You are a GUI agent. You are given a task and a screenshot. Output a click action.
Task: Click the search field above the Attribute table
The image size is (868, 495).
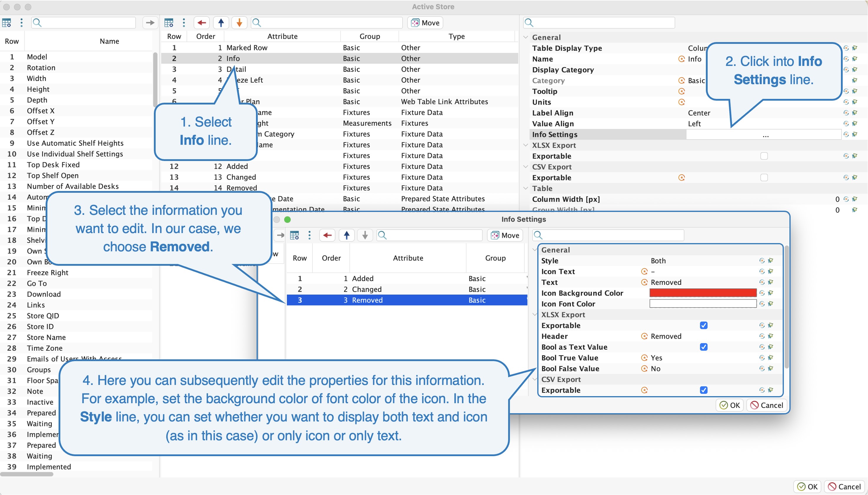click(327, 23)
